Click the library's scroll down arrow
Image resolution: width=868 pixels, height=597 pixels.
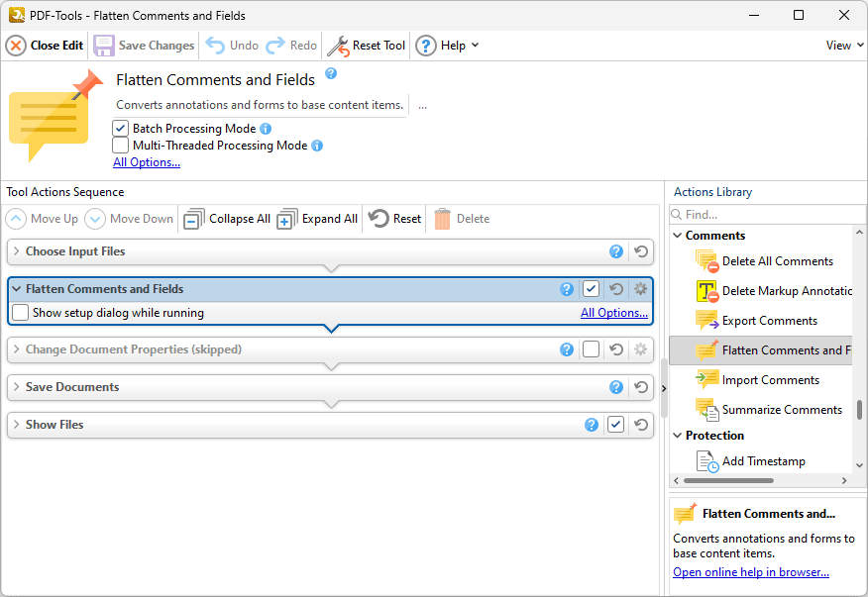point(859,465)
